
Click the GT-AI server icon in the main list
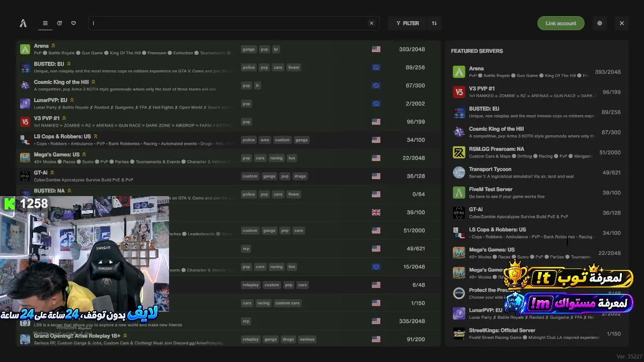tap(25, 176)
